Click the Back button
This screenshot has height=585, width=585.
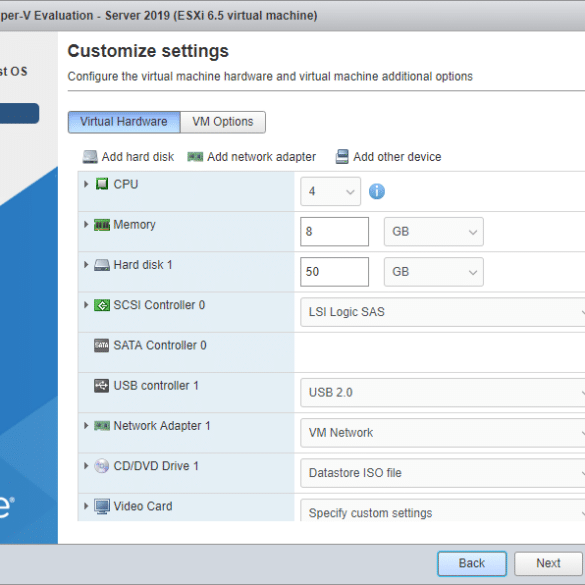point(472,563)
